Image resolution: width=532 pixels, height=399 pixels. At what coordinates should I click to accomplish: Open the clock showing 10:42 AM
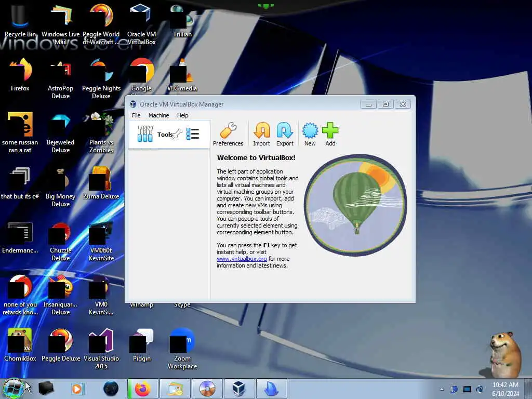(506, 389)
